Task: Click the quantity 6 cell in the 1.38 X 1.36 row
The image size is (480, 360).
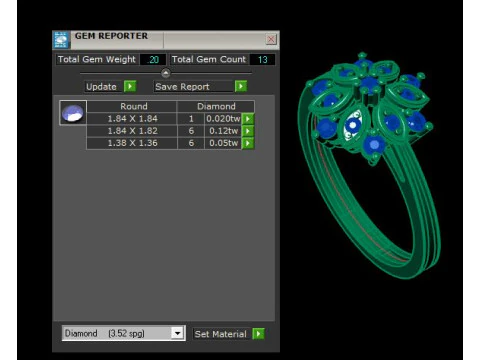Action: 191,143
